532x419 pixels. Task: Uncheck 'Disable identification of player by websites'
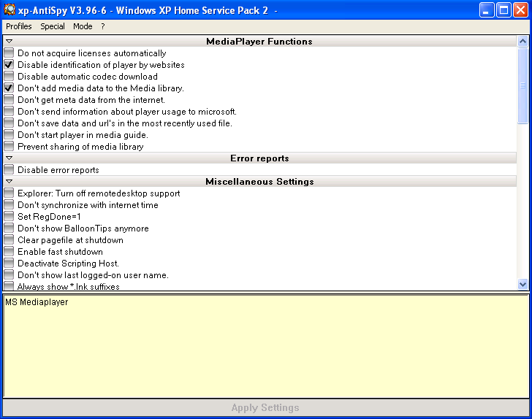(9, 64)
